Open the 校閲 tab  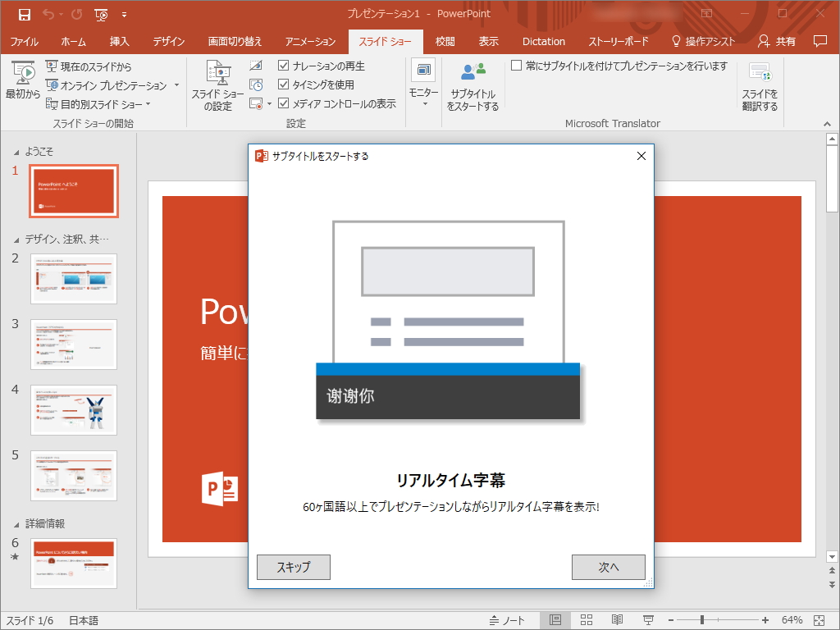pyautogui.click(x=445, y=42)
